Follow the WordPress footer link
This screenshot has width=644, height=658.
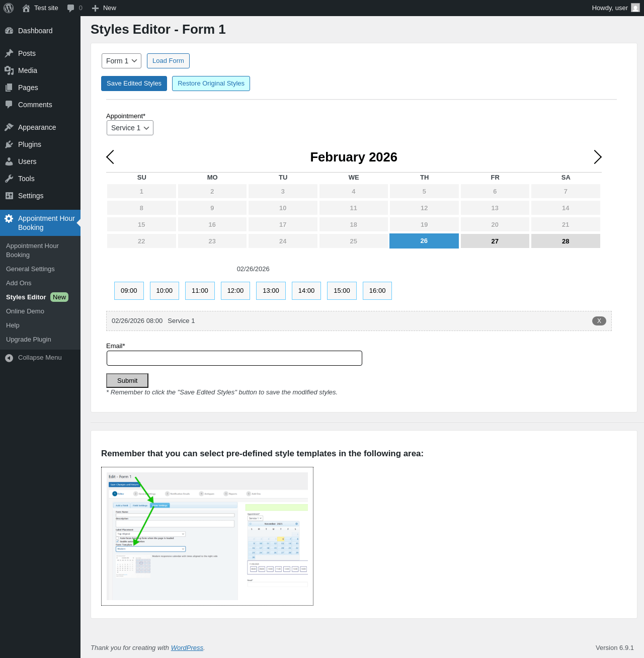tap(187, 648)
